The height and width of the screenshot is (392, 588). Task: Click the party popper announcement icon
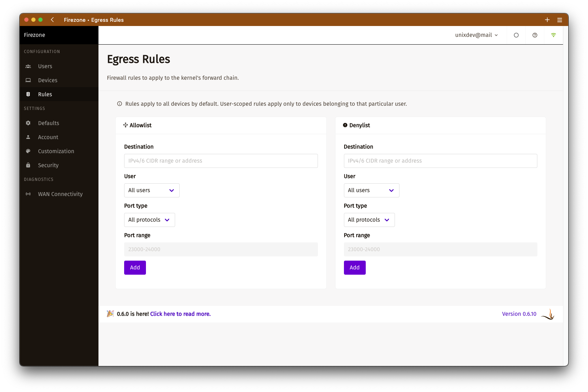(x=110, y=314)
